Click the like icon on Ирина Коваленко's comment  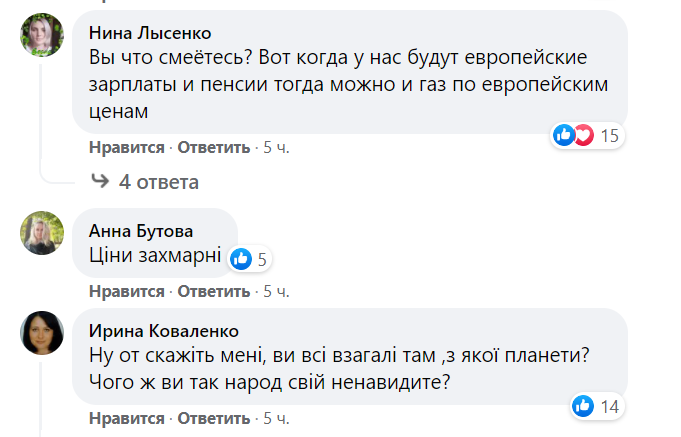point(582,405)
